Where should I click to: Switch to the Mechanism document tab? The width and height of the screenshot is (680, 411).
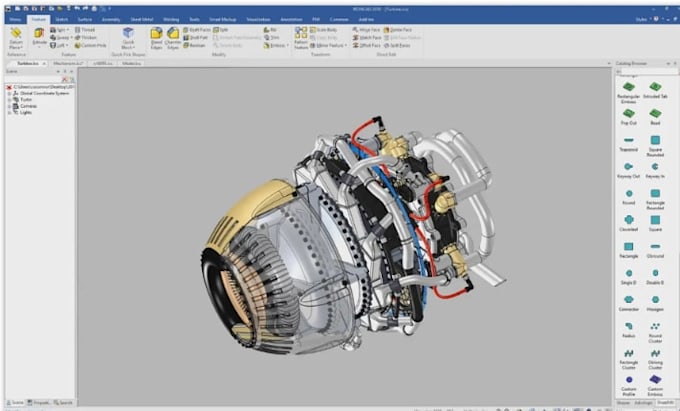click(x=68, y=63)
